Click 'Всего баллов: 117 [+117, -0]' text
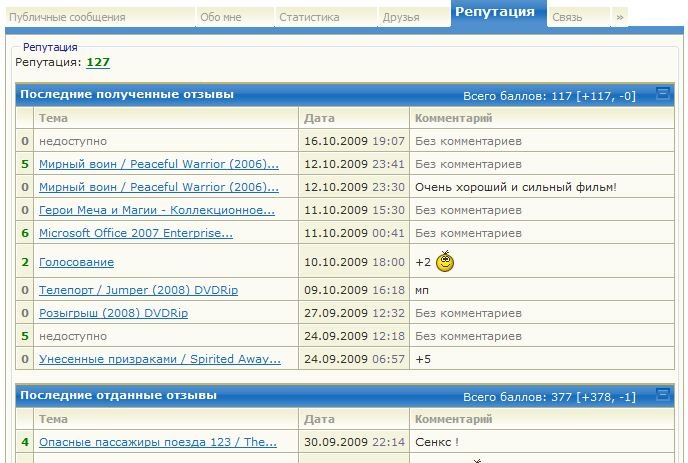688x463 pixels. click(x=549, y=96)
